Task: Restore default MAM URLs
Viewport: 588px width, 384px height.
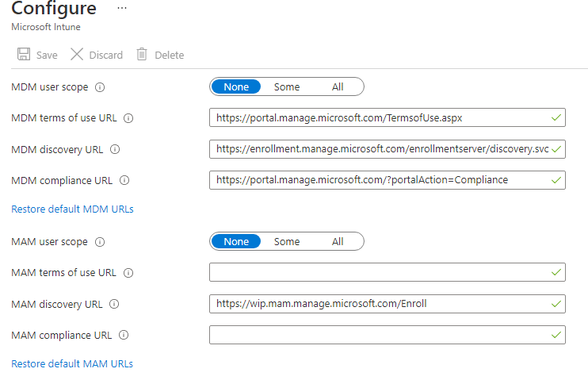Action: (x=72, y=363)
